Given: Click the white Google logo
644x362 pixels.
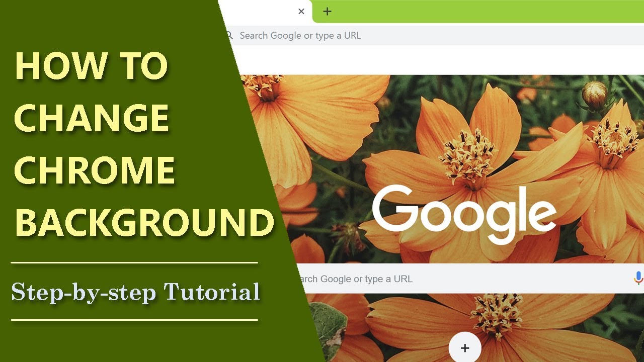Looking at the screenshot, I should pyautogui.click(x=464, y=214).
